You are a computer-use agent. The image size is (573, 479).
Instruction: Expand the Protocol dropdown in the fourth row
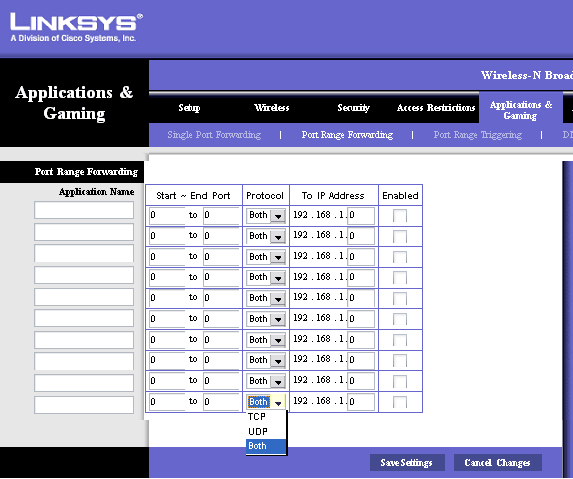click(266, 278)
